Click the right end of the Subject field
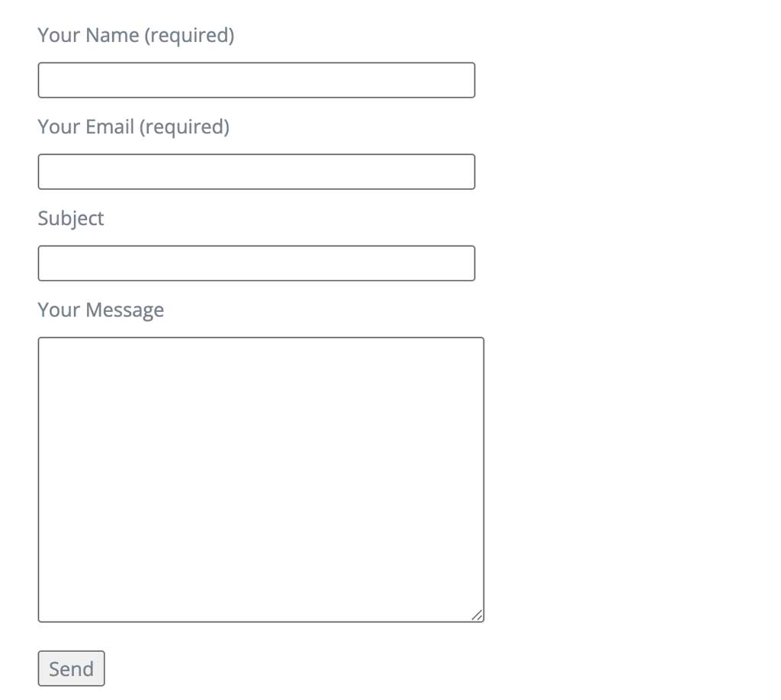781x700 pixels. 467,263
